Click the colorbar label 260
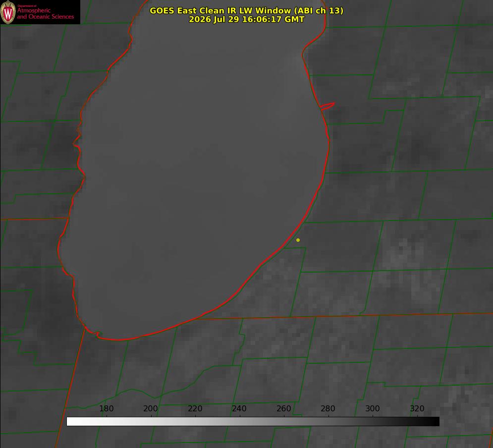 pyautogui.click(x=283, y=408)
